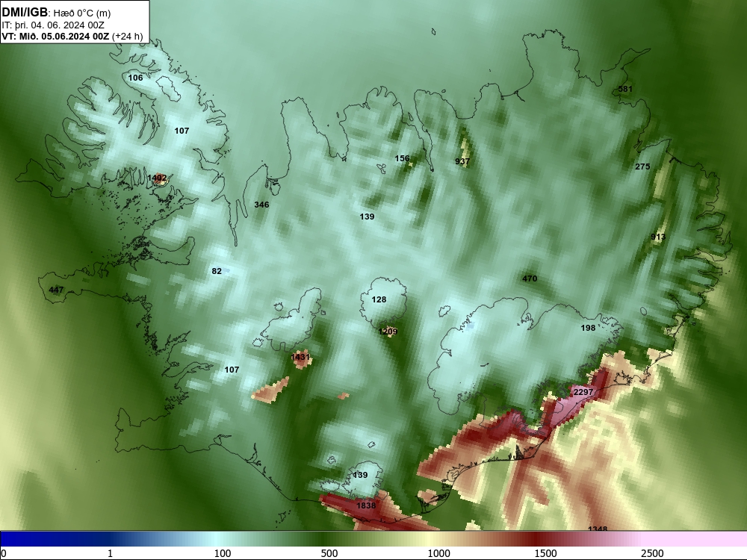Screen dimensions: 747x560
Task: Select the 346 value label
Action: pos(261,205)
